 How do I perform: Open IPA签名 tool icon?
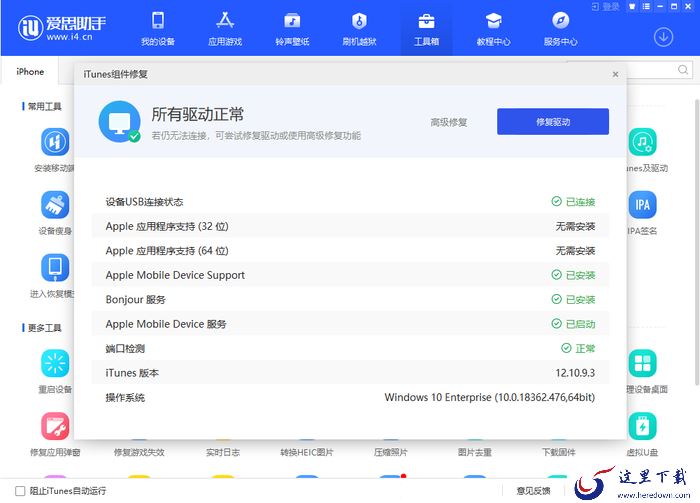pos(643,205)
